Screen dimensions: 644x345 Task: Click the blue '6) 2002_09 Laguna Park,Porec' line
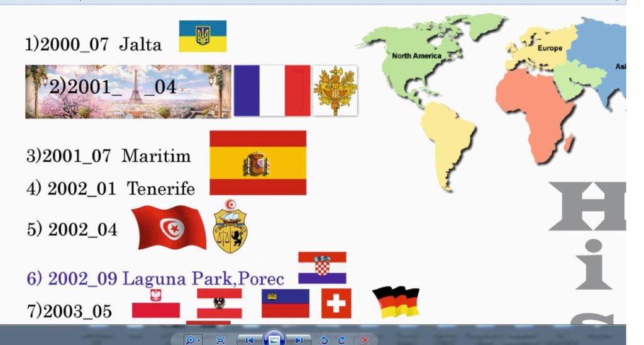pos(155,279)
